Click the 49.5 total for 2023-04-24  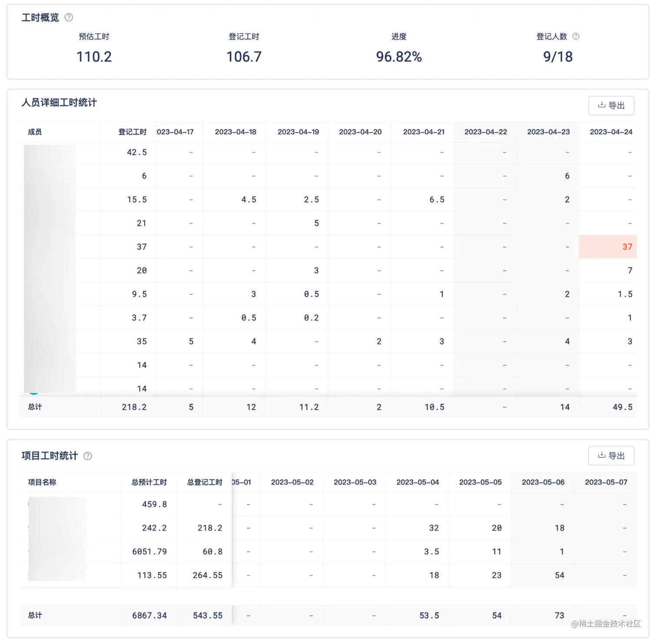623,407
